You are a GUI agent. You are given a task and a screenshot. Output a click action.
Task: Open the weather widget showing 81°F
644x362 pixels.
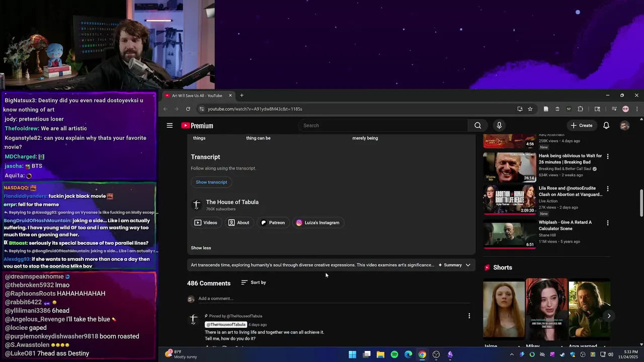(182, 354)
